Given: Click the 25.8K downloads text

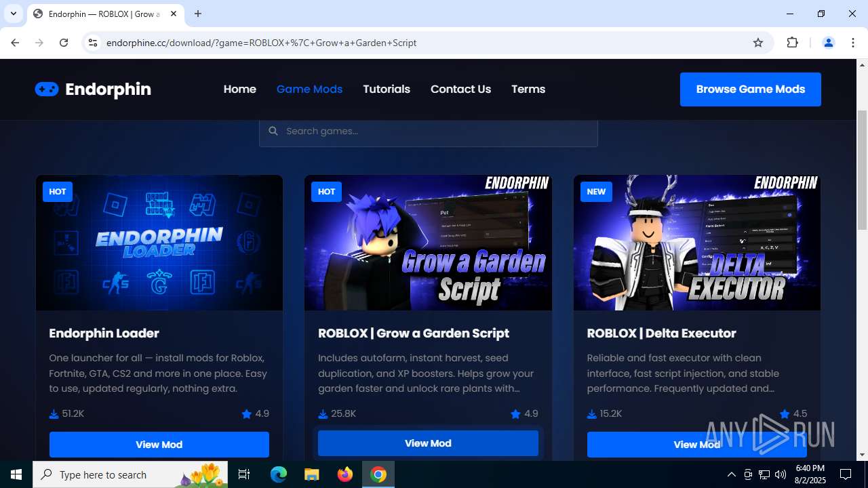Looking at the screenshot, I should click(343, 413).
